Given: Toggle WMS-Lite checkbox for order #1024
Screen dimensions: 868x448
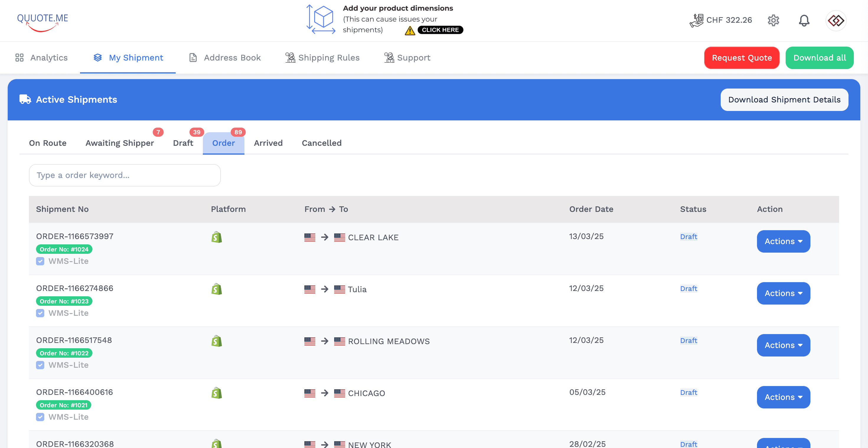Looking at the screenshot, I should 40,261.
